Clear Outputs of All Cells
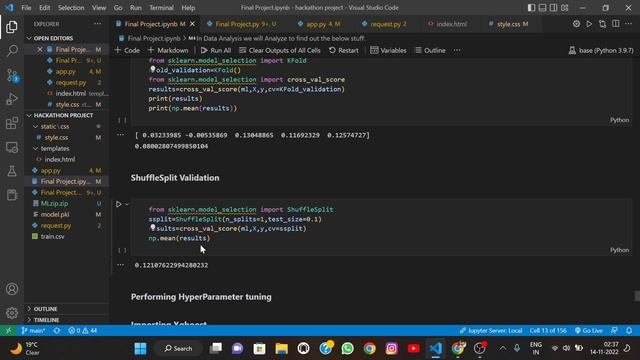Image resolution: width=640 pixels, height=360 pixels. click(x=280, y=50)
